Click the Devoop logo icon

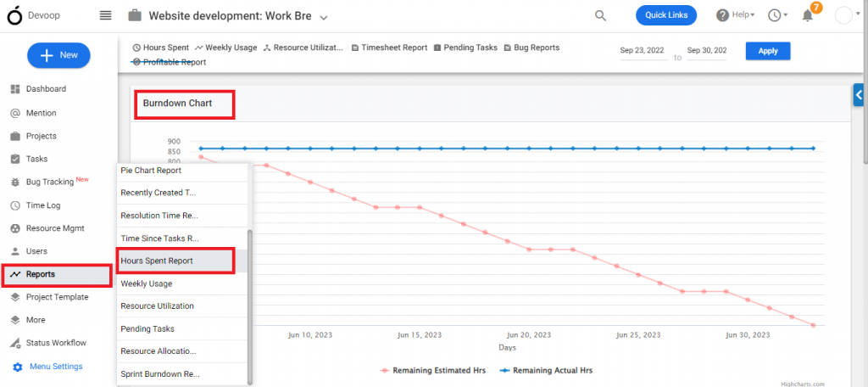tap(14, 15)
